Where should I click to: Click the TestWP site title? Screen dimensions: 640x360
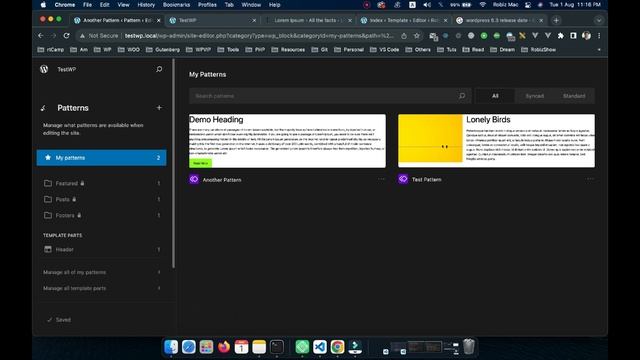(67, 69)
